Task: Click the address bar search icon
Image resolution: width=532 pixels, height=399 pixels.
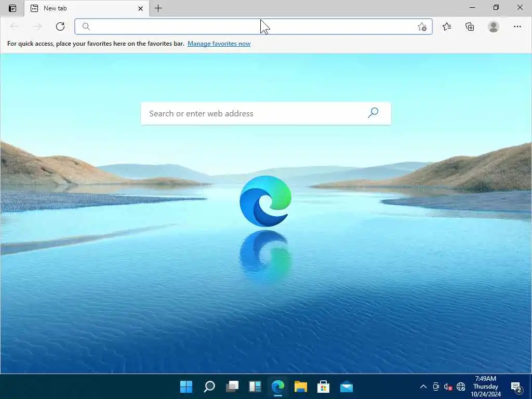Action: [86, 26]
